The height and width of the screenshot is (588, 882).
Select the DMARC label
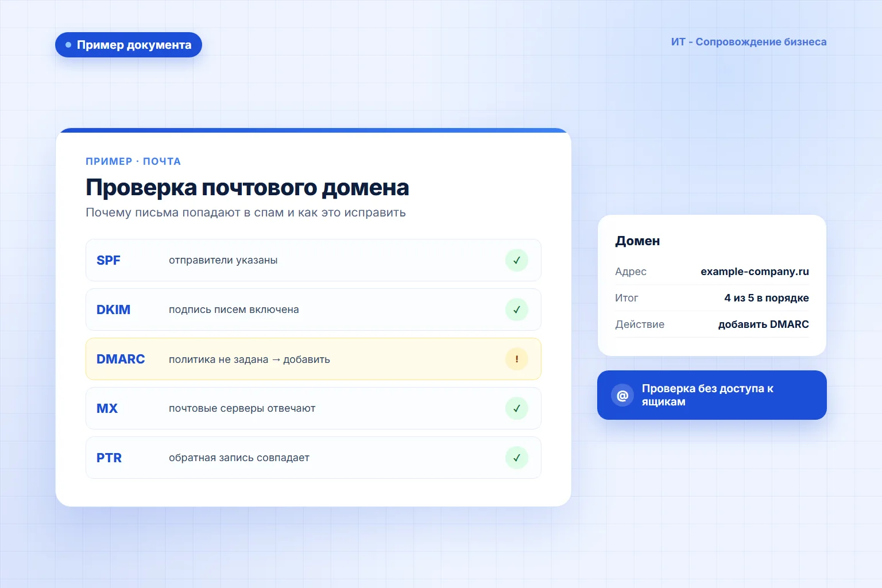121,359
